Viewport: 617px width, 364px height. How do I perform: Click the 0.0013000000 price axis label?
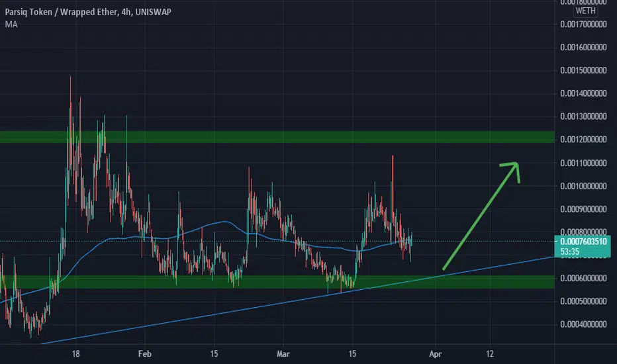coord(583,116)
